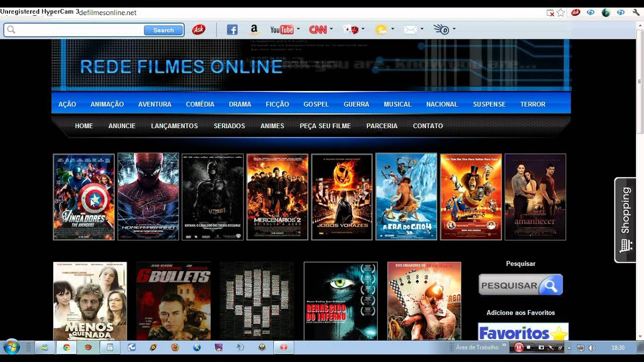
Task: Expand the mail dropdown arrow
Action: [x=422, y=29]
